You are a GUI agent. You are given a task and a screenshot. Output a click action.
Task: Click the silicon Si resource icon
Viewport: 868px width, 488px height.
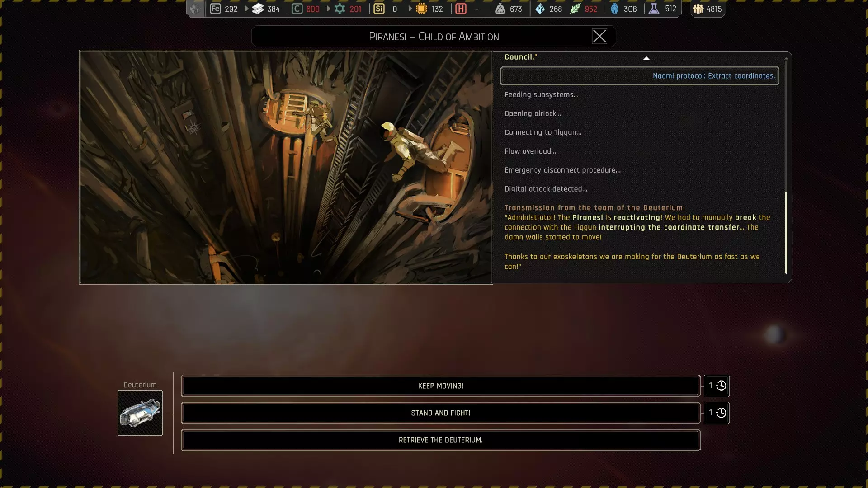(379, 9)
